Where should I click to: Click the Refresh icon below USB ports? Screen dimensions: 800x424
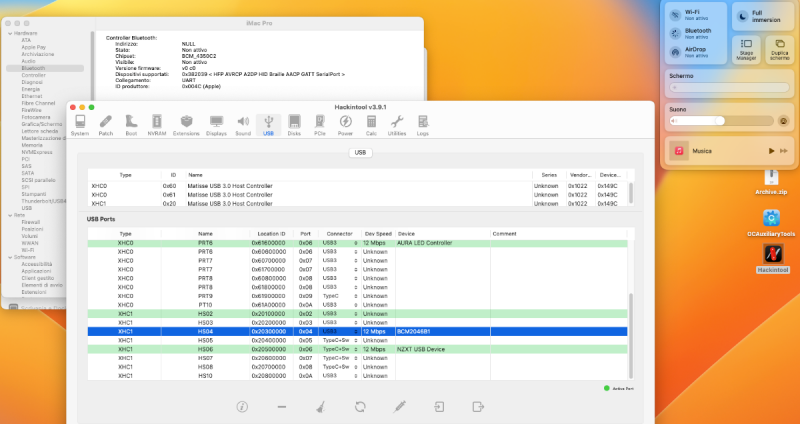point(360,407)
